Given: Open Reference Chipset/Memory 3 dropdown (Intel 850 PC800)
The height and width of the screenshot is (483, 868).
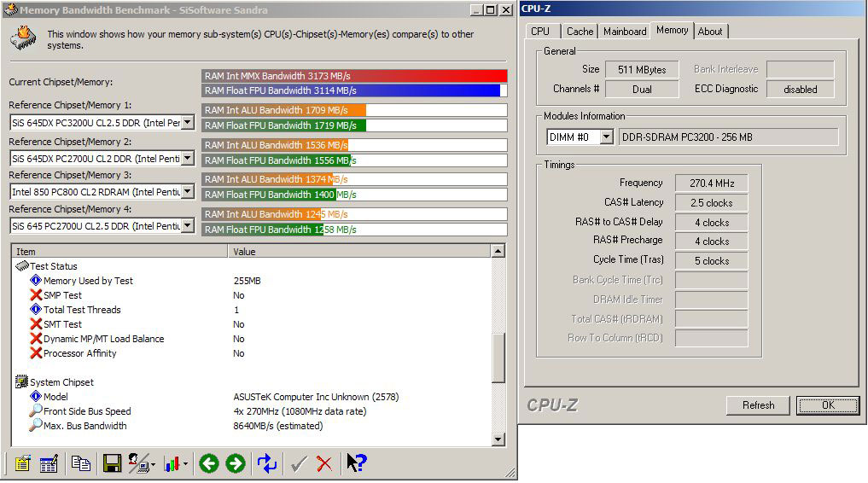Looking at the screenshot, I should pos(188,191).
